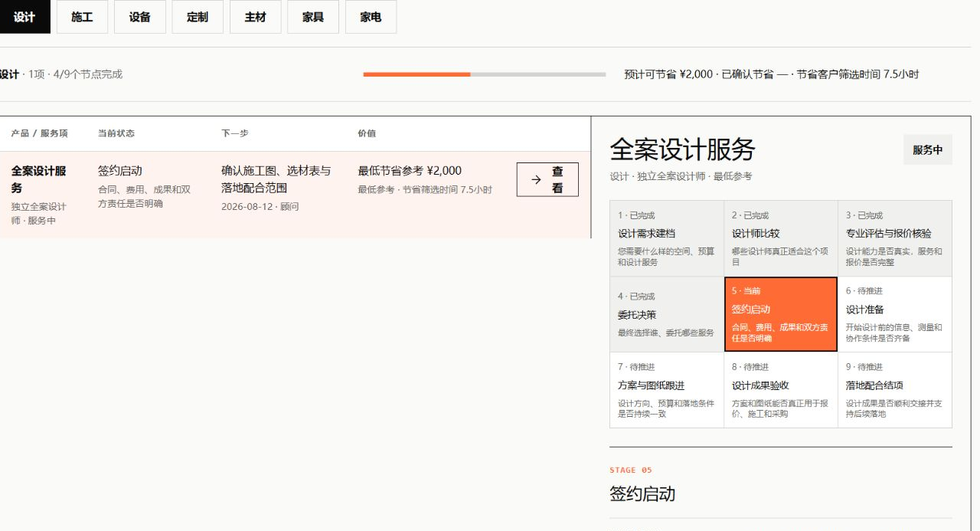Click the 查看 button with arrow

(x=547, y=179)
